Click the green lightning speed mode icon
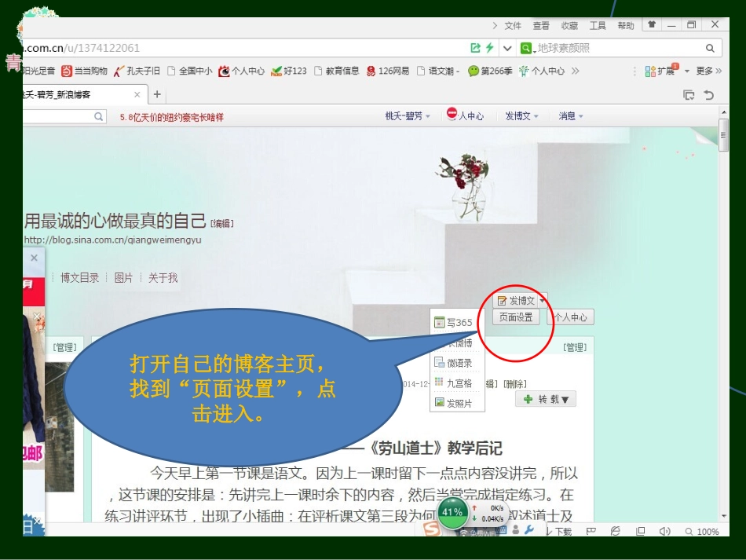The image size is (746, 560). pyautogui.click(x=489, y=48)
